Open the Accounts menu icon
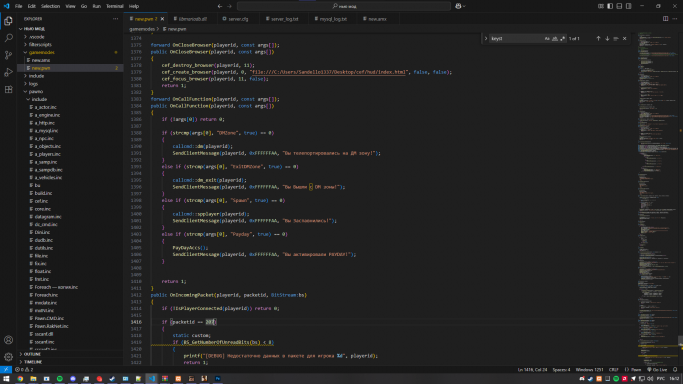The height and width of the screenshot is (384, 683). pyautogui.click(x=8, y=340)
